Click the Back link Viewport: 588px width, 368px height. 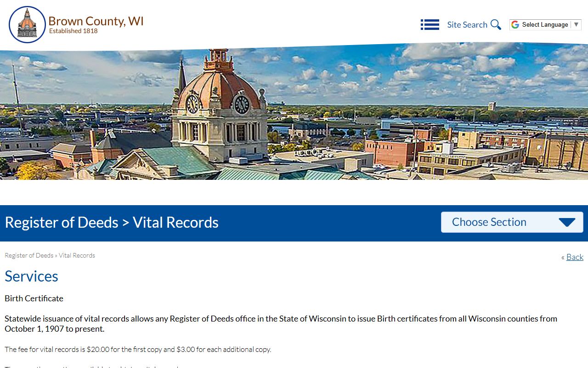575,257
